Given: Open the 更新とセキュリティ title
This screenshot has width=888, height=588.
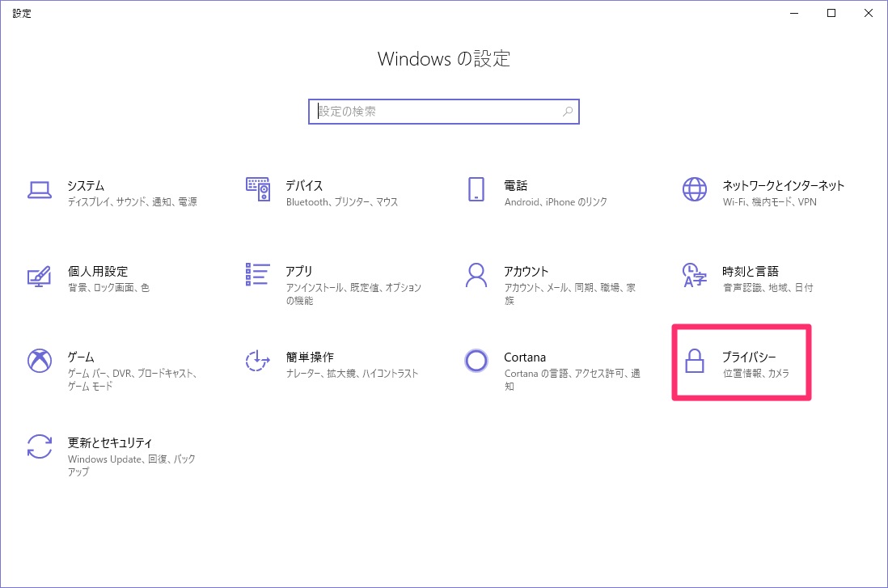Looking at the screenshot, I should (110, 442).
